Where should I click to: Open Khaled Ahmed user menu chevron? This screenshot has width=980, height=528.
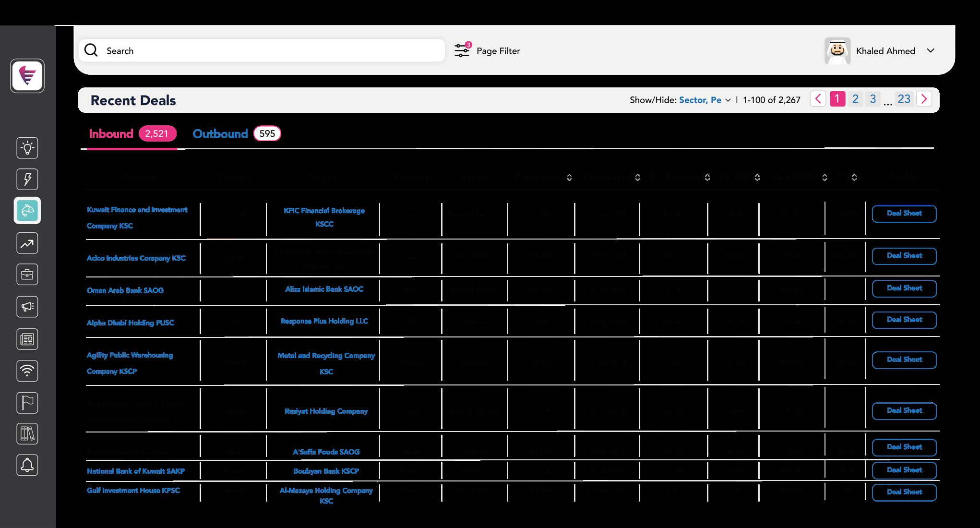coord(931,50)
